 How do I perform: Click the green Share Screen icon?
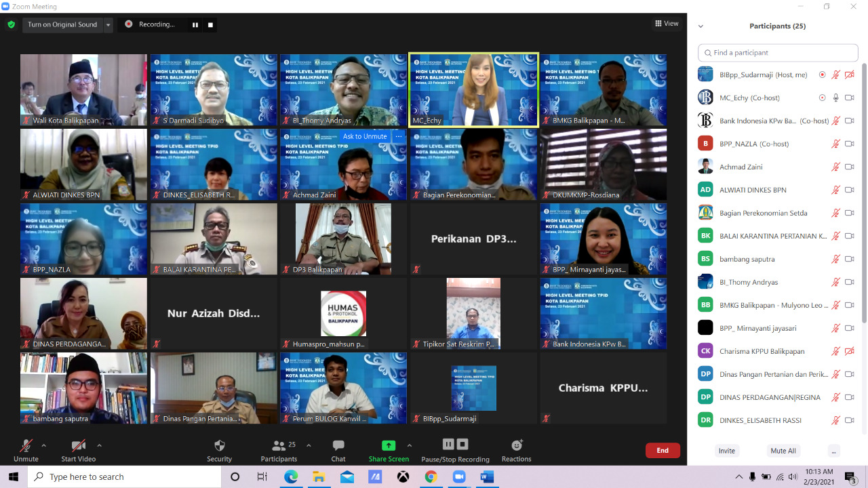pos(389,445)
